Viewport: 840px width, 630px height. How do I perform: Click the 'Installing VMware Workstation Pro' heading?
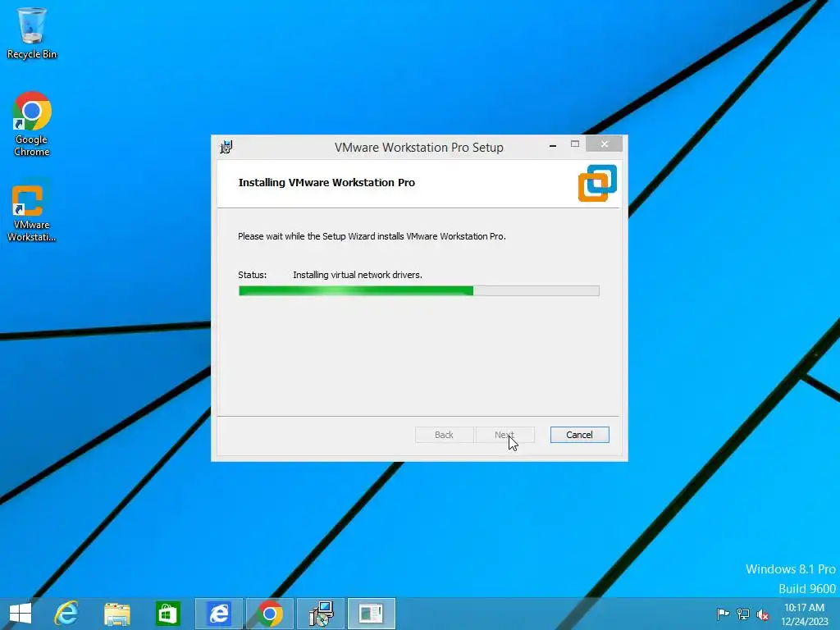tap(326, 183)
